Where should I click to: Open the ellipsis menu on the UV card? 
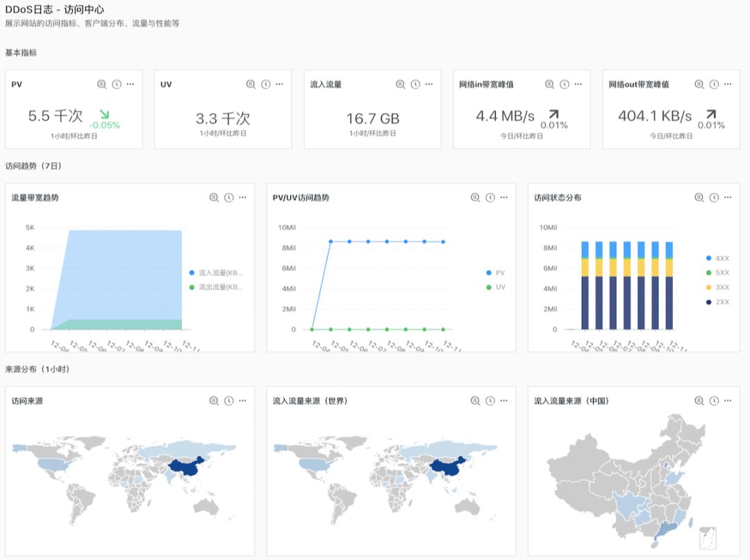(x=280, y=84)
